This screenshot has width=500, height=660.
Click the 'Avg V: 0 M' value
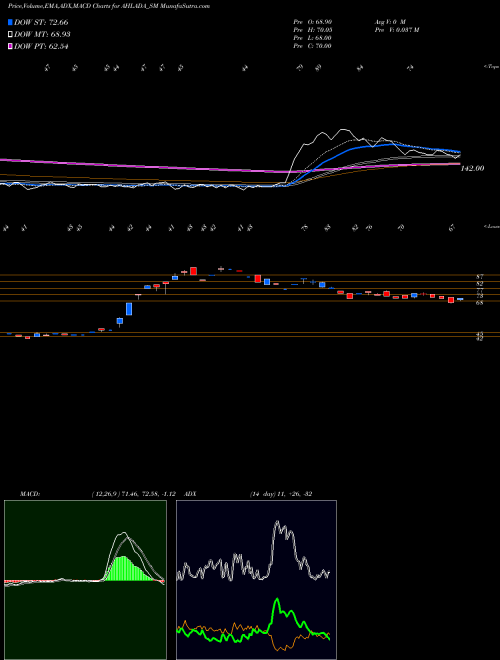pyautogui.click(x=389, y=21)
